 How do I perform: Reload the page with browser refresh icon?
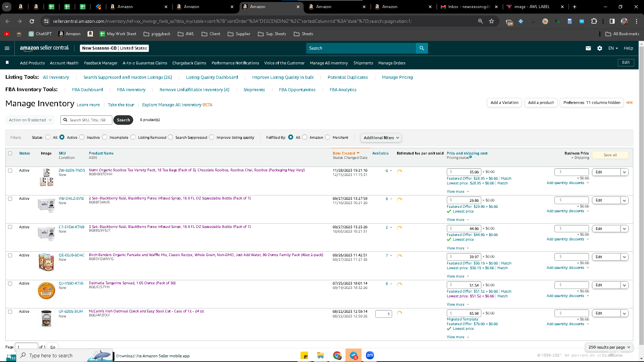(32, 21)
